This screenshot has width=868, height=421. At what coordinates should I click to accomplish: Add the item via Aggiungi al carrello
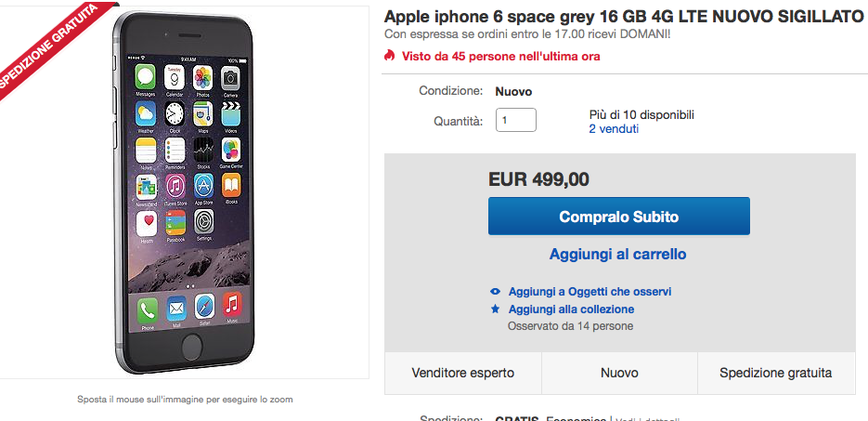618,254
